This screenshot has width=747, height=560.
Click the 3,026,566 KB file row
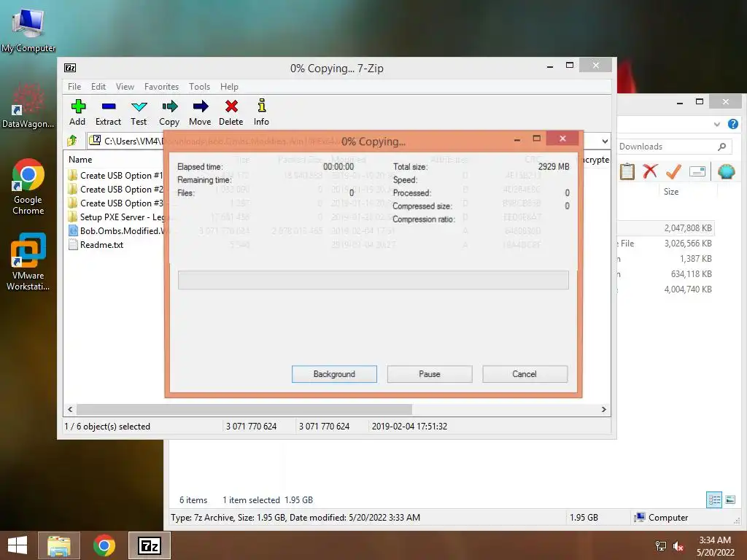[666, 244]
